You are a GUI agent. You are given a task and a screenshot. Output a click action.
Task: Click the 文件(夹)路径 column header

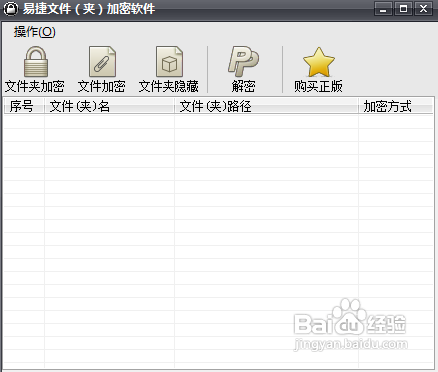[x=266, y=106]
